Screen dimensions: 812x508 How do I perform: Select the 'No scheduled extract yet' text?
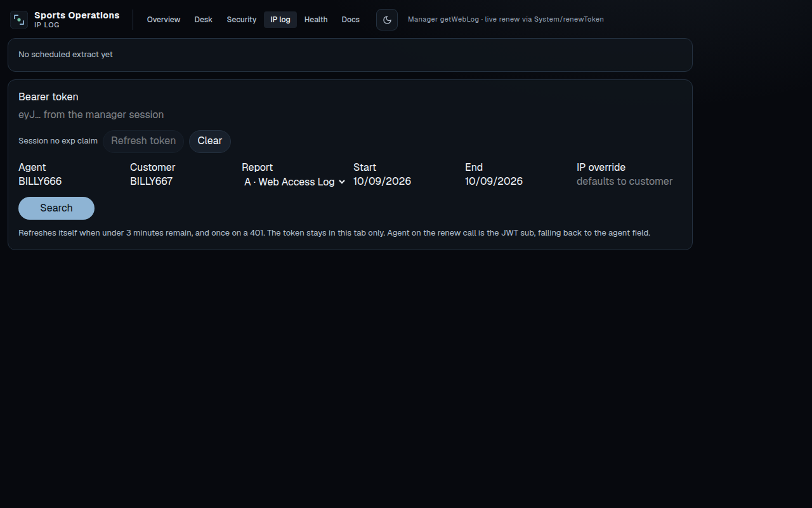coord(65,55)
